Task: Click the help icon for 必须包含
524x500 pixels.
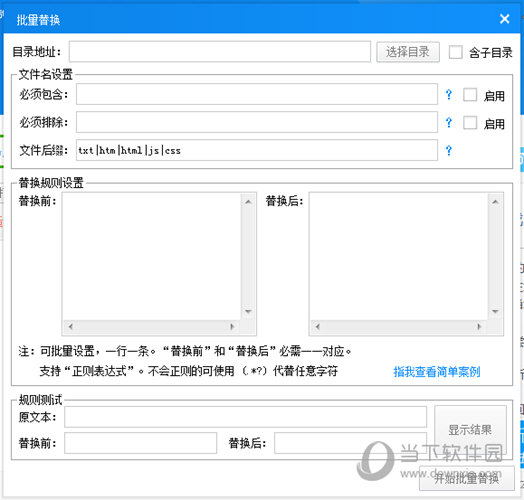Action: point(449,95)
